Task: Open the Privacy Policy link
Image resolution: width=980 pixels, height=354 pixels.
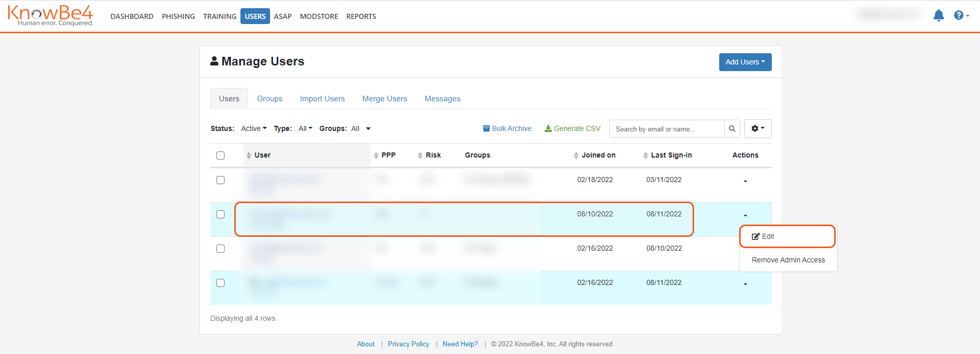Action: coord(408,344)
